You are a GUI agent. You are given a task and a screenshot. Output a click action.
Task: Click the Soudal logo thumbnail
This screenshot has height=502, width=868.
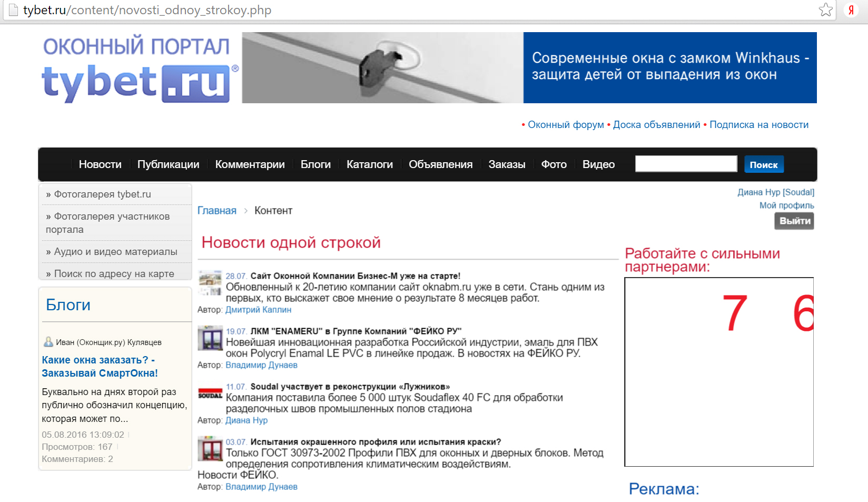coord(210,394)
